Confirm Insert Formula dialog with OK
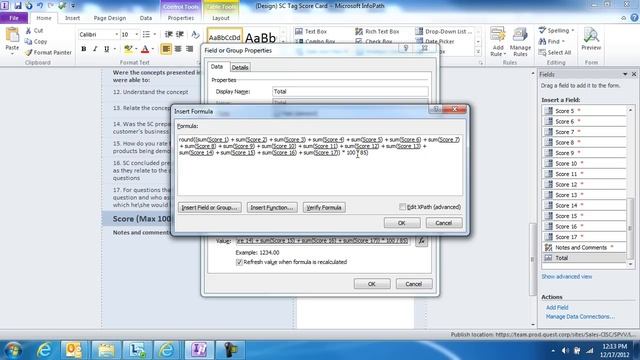Viewport: 640px width, 360px height. coord(402,223)
